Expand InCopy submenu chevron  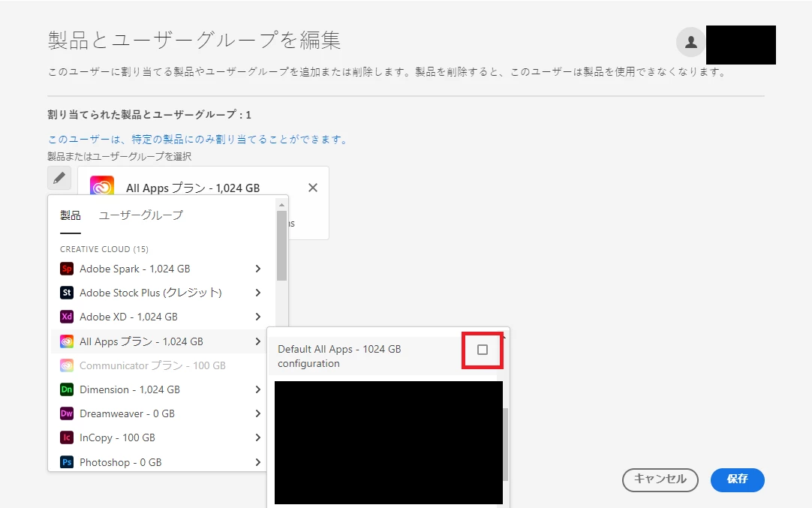click(258, 437)
